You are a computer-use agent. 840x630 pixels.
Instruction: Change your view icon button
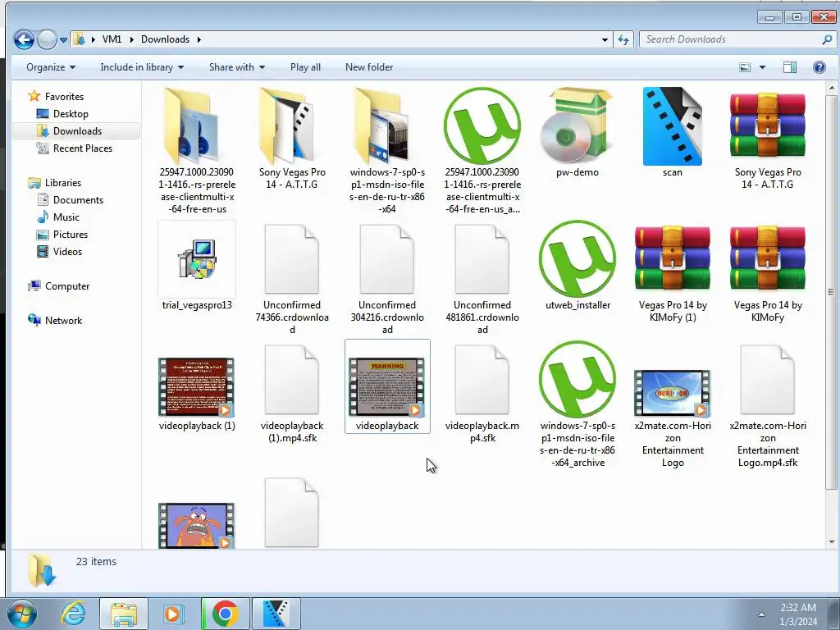click(x=745, y=67)
